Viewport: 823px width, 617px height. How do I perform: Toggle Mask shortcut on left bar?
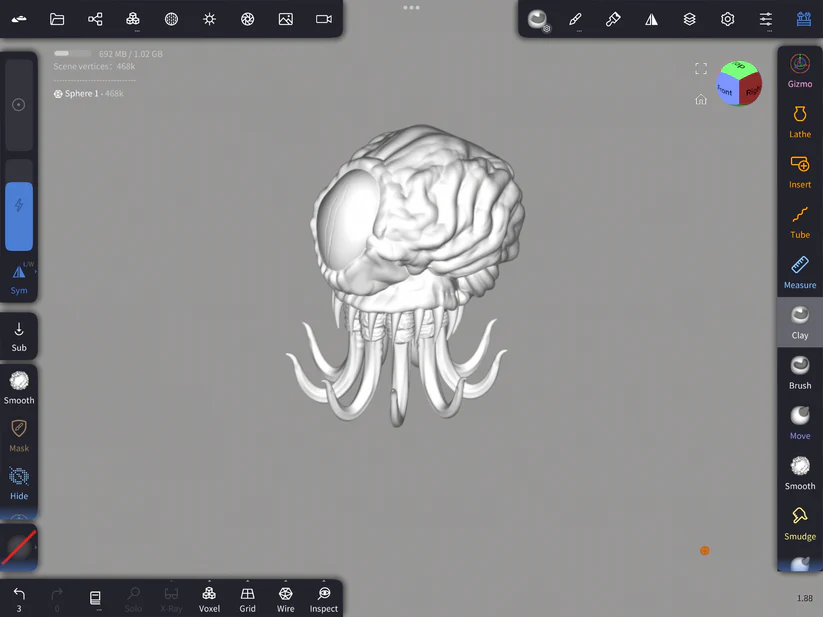coord(19,436)
